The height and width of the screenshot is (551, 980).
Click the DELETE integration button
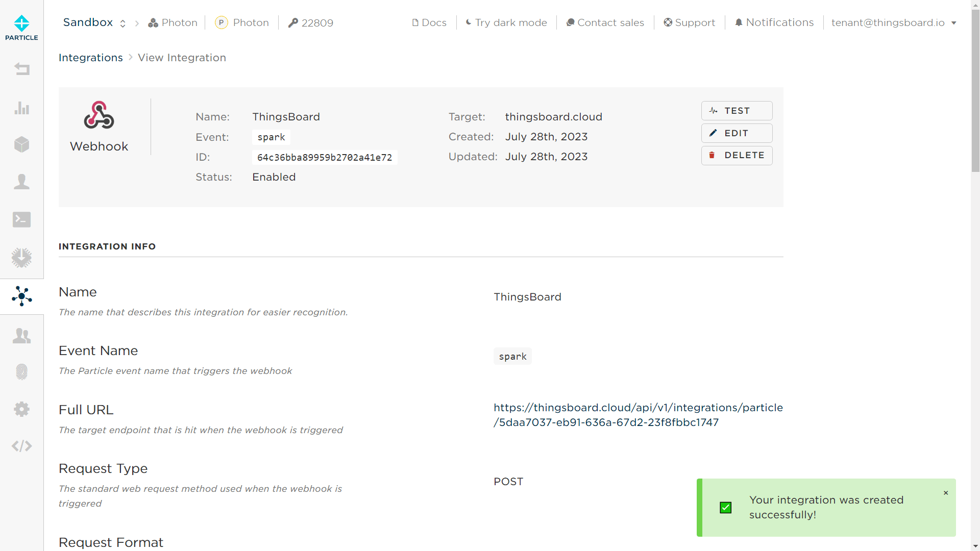point(737,155)
